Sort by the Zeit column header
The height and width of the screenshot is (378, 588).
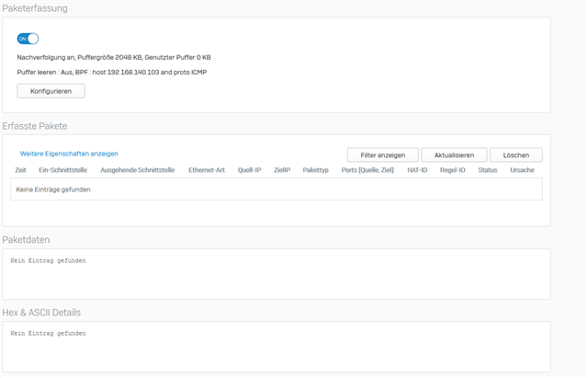pos(20,170)
